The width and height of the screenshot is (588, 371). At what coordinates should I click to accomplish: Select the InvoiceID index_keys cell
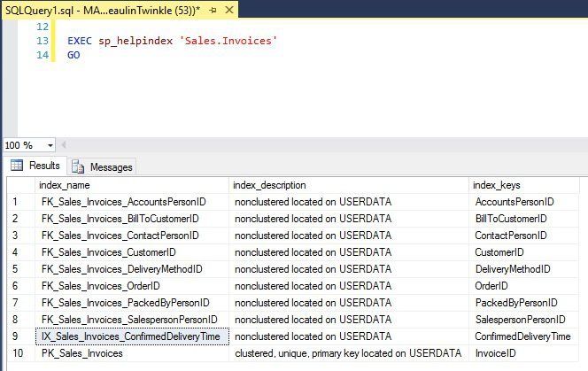coord(524,353)
